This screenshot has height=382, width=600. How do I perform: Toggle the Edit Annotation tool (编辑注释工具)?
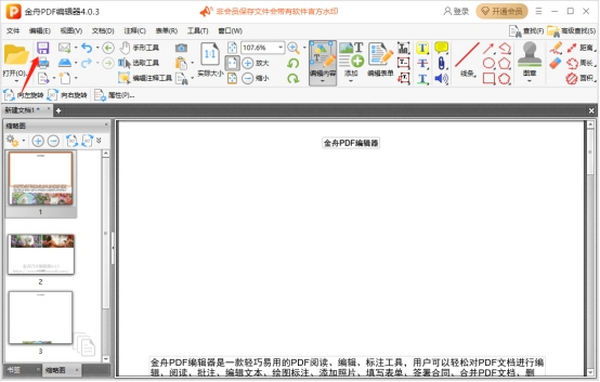pyautogui.click(x=145, y=78)
